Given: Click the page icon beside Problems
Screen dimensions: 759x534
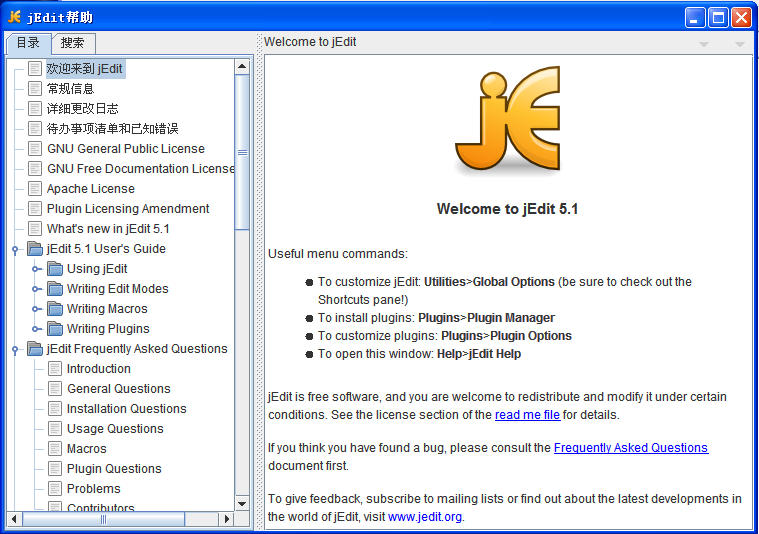Looking at the screenshot, I should 55,489.
